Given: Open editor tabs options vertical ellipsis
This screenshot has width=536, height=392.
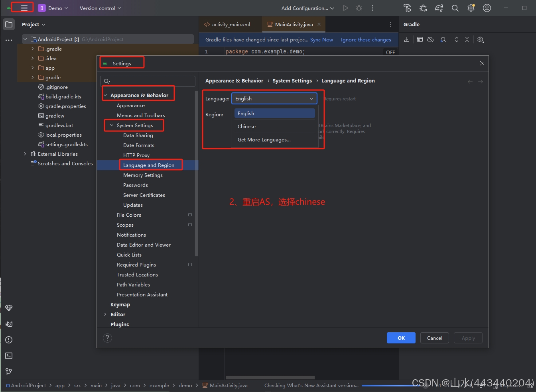Looking at the screenshot, I should click(390, 24).
